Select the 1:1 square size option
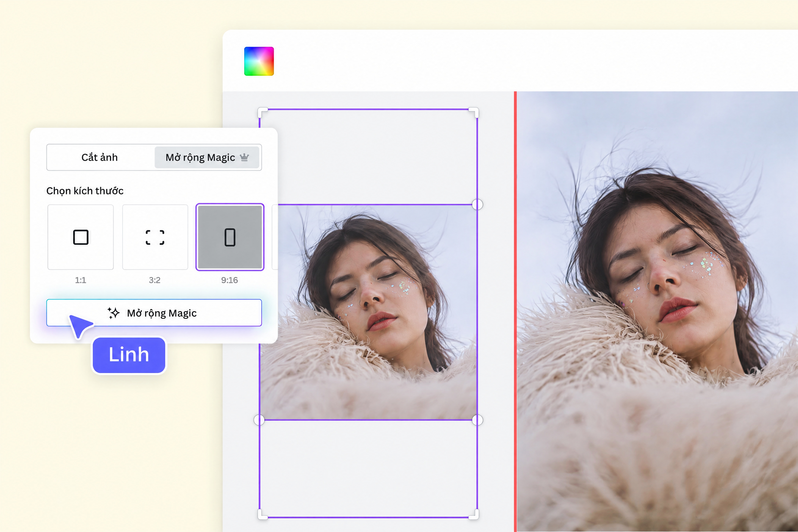 coord(81,237)
